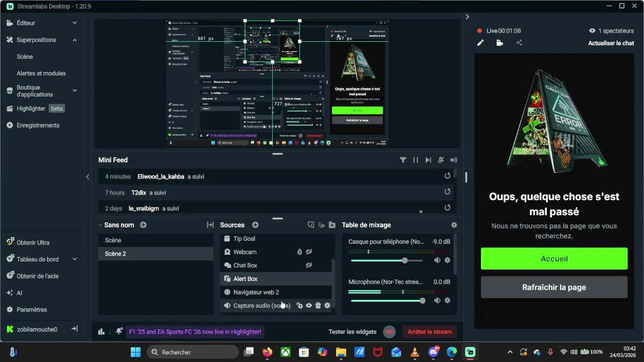Add a new source with plus icon
This screenshot has height=362, width=644.
[255, 225]
